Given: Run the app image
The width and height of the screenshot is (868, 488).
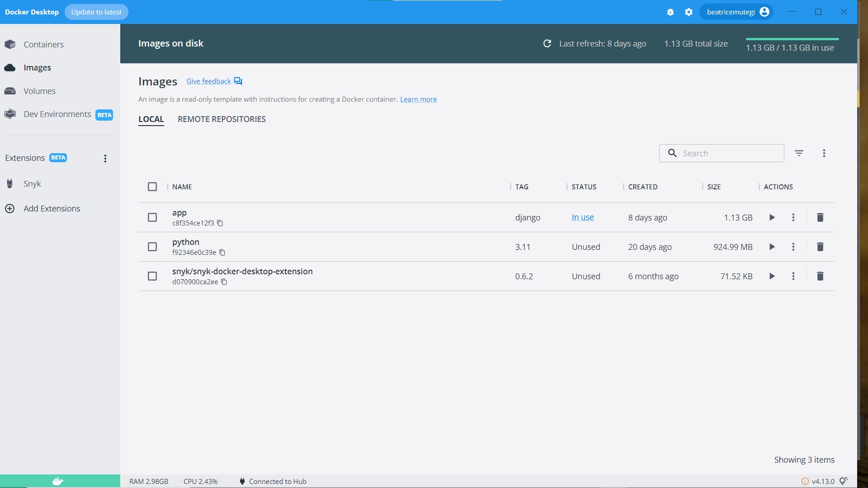Looking at the screenshot, I should coord(772,217).
